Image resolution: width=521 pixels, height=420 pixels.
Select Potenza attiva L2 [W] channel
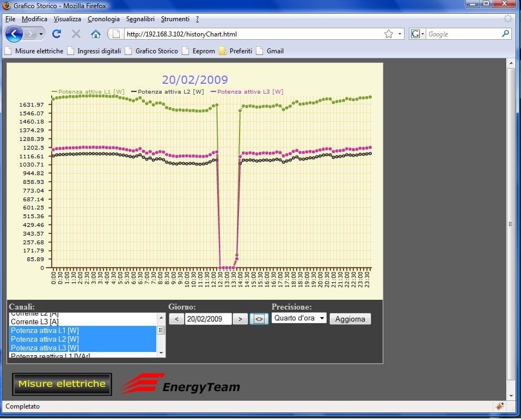[45, 339]
